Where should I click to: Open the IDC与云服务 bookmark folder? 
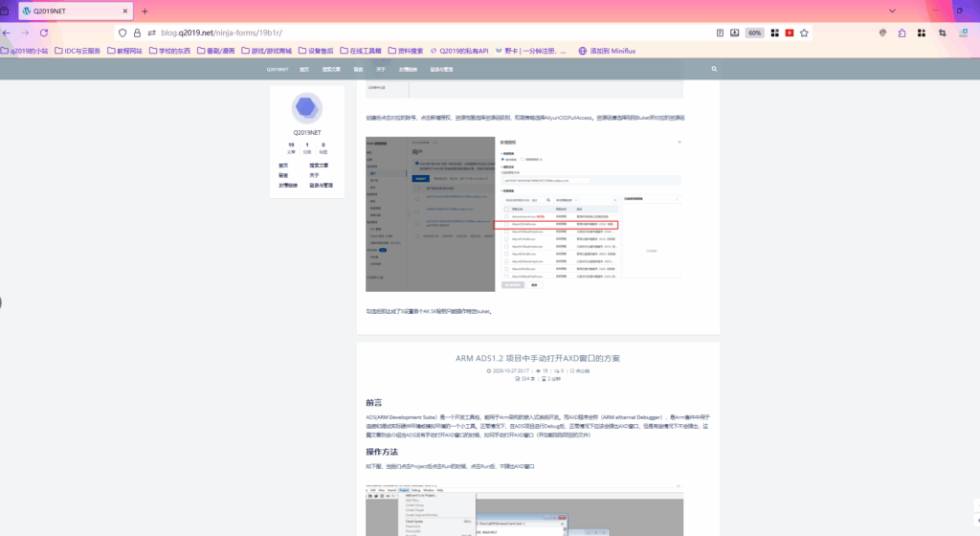click(x=78, y=51)
